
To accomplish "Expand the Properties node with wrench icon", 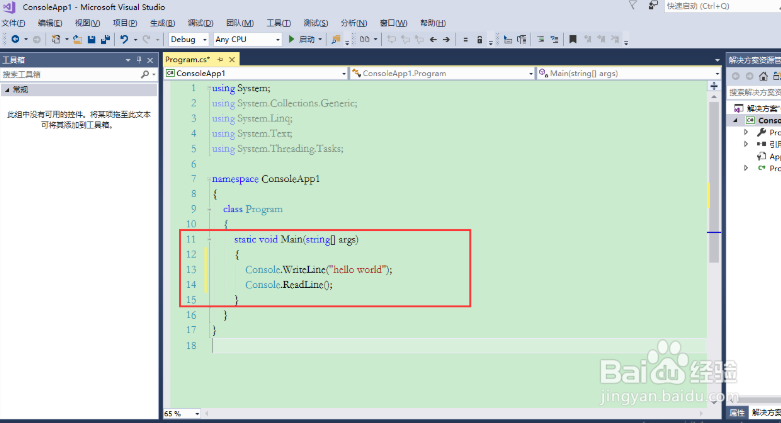I will tap(746, 132).
